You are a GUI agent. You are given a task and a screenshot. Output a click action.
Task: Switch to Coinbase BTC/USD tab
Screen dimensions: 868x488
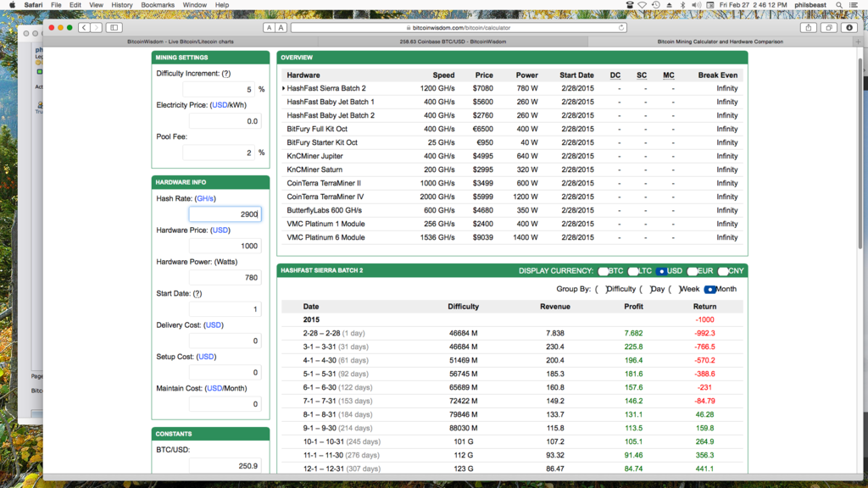pyautogui.click(x=453, y=42)
